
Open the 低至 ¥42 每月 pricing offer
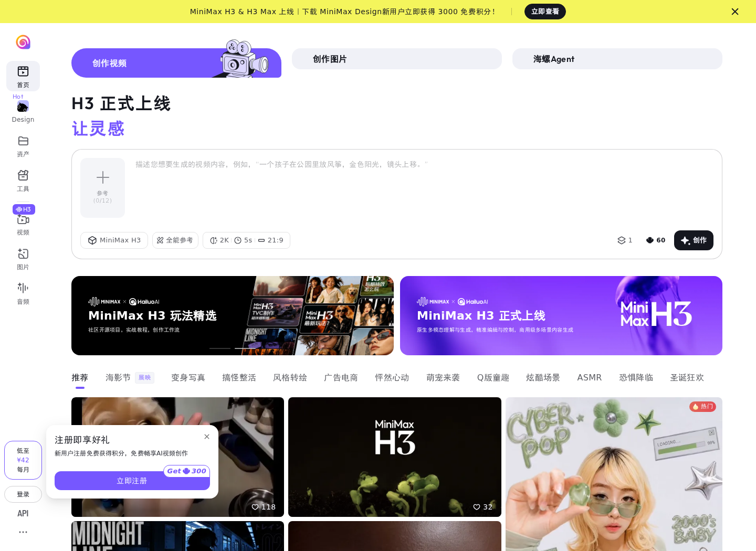[x=23, y=460]
